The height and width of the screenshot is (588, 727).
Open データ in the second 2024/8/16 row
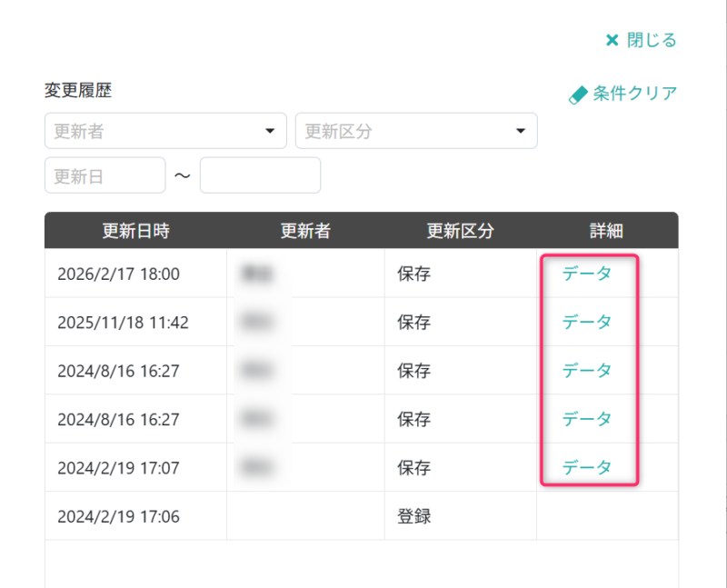point(587,418)
